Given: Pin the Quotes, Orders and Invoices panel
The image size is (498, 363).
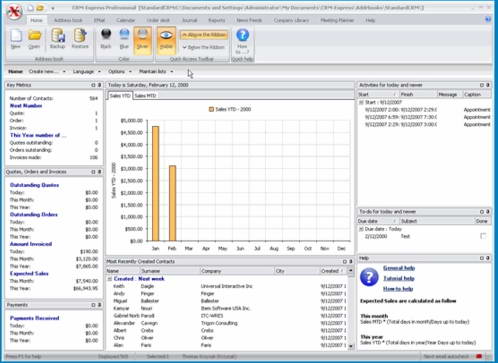Looking at the screenshot, I should pos(99,172).
